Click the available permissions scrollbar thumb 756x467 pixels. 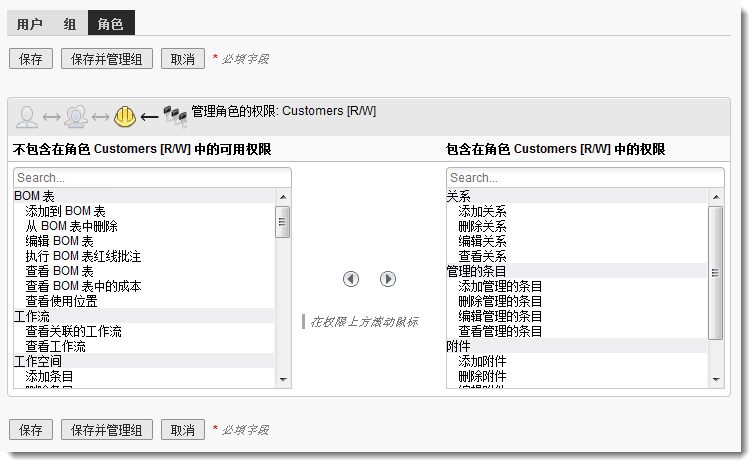[x=283, y=222]
